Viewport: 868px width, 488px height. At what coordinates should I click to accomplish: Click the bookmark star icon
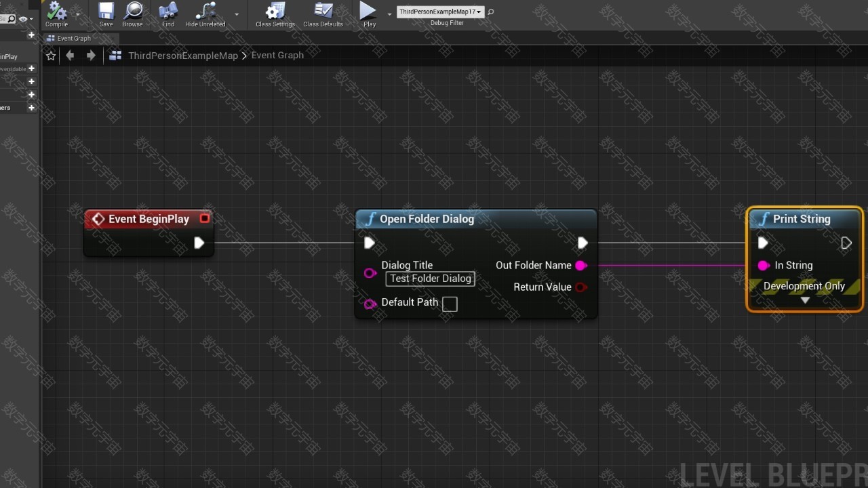[x=51, y=56]
